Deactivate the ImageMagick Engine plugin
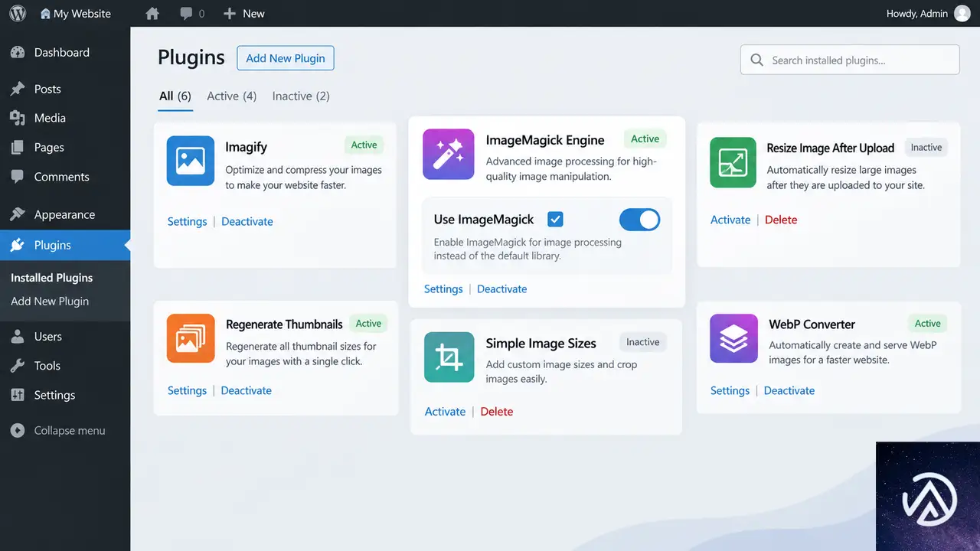980x551 pixels. tap(502, 289)
